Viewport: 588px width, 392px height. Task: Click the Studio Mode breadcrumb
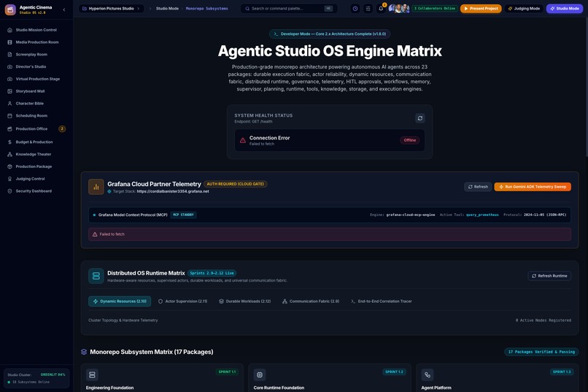[x=167, y=8]
